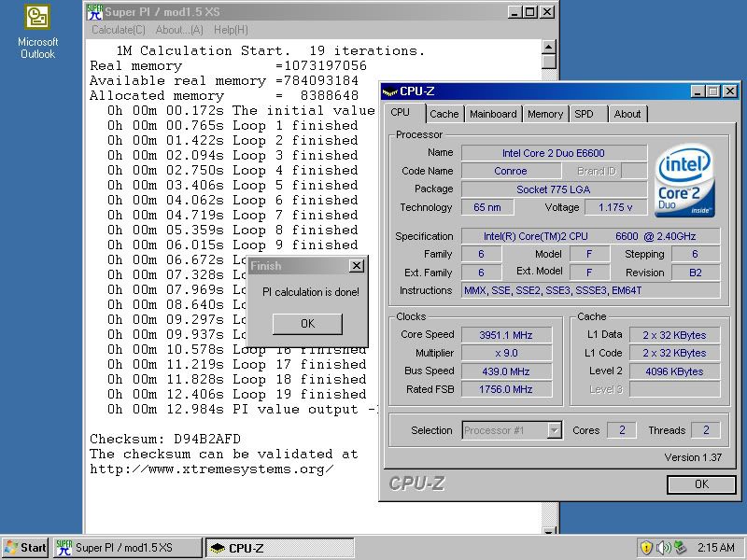Viewport: 747px width, 560px height.
Task: Click the PI calculation is done! message
Action: point(311,292)
